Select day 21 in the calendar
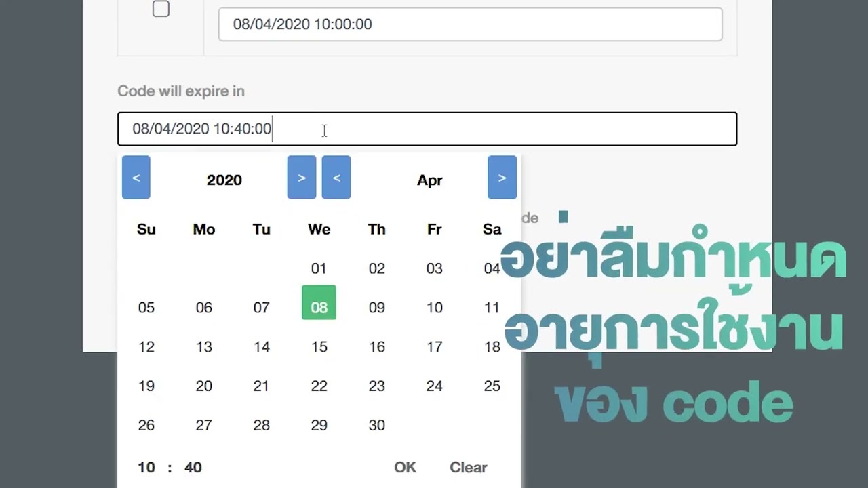 [262, 386]
